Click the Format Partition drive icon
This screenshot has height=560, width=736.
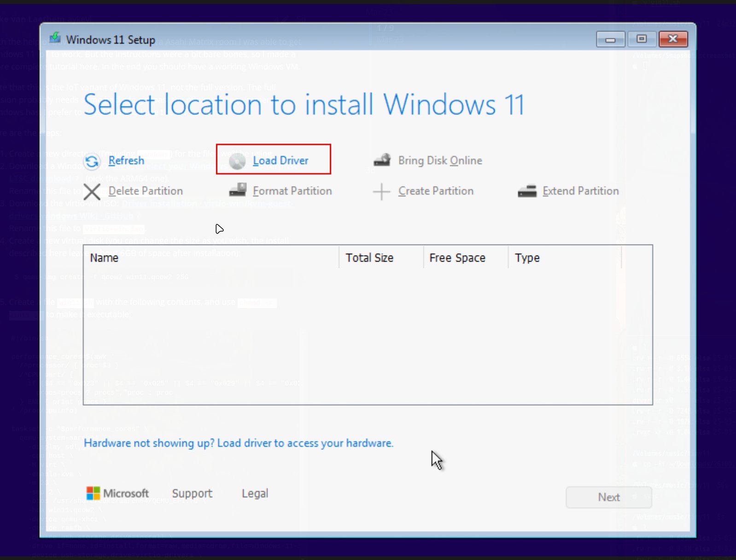point(238,190)
